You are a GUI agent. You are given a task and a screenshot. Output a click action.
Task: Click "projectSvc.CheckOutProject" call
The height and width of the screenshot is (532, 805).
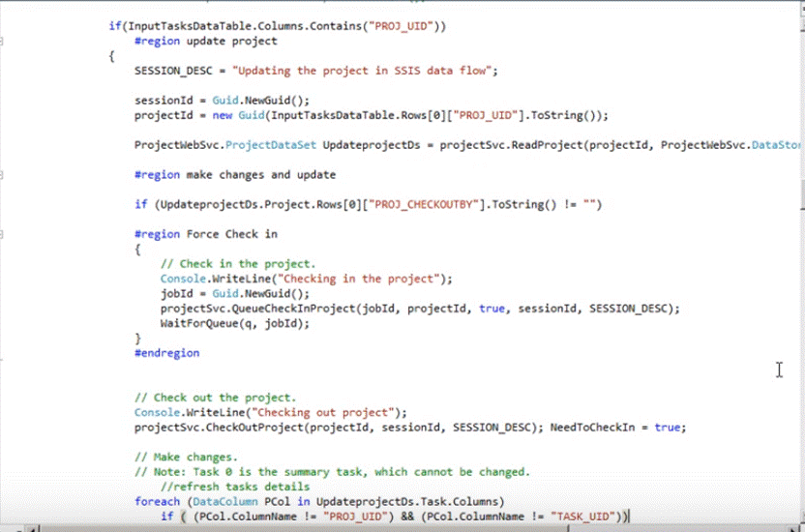tap(220, 428)
